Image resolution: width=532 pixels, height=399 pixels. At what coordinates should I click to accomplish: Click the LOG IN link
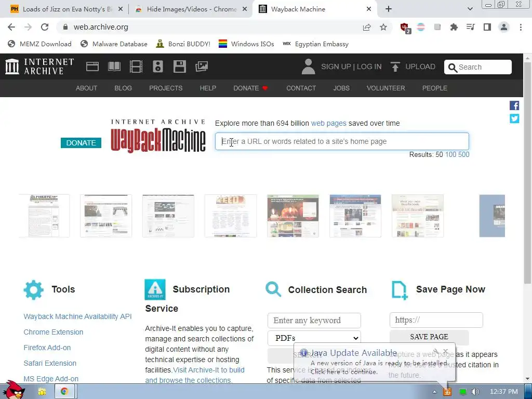[369, 66]
